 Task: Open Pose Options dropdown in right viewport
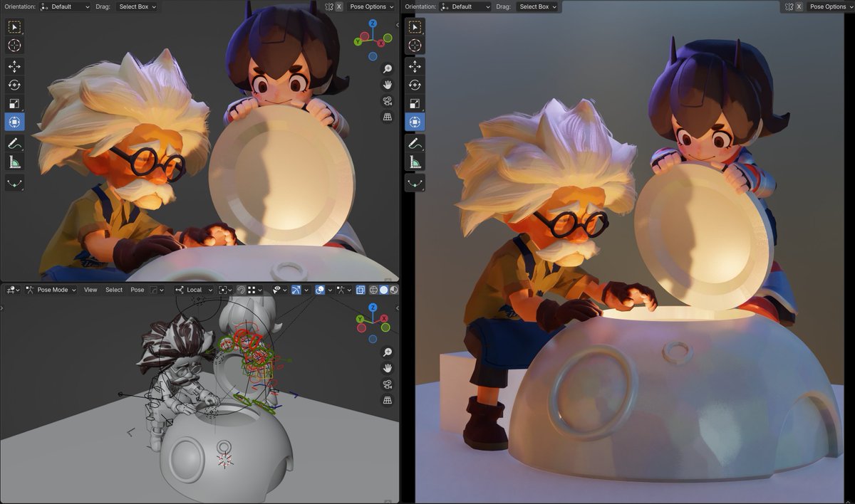point(831,6)
